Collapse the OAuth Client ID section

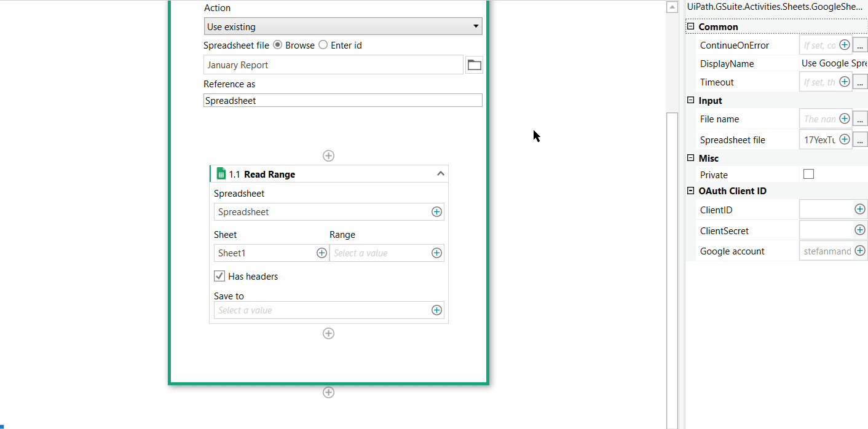click(x=690, y=191)
